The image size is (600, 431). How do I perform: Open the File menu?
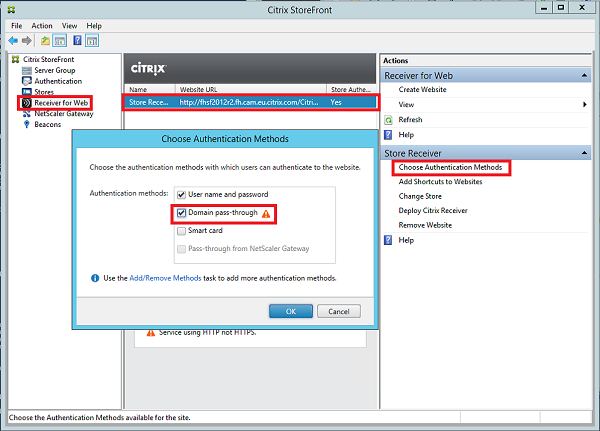click(16, 25)
